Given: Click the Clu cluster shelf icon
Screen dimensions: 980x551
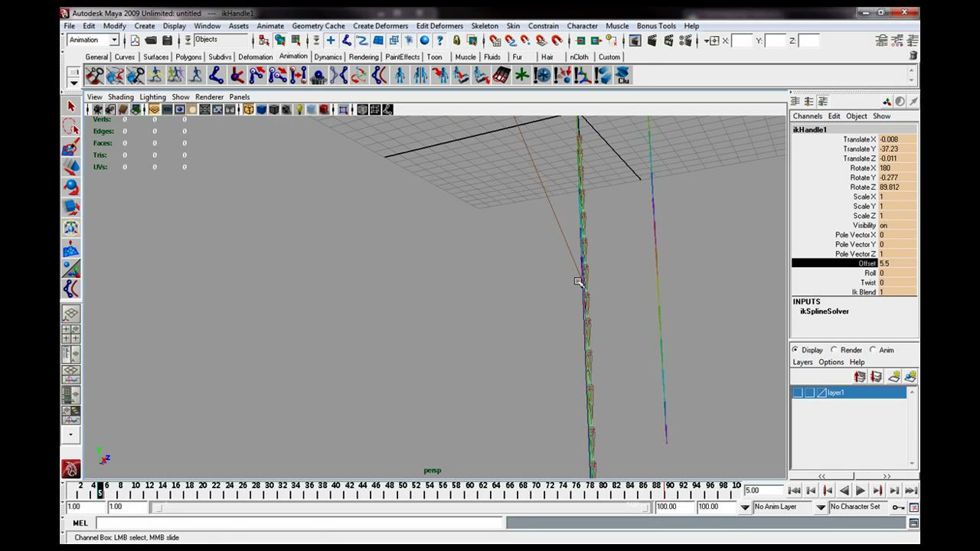Looking at the screenshot, I should click(x=622, y=75).
